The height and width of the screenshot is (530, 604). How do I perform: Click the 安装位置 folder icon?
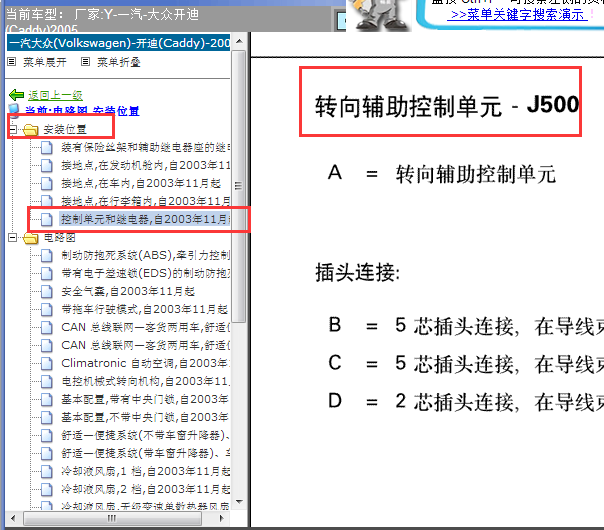tap(30, 130)
